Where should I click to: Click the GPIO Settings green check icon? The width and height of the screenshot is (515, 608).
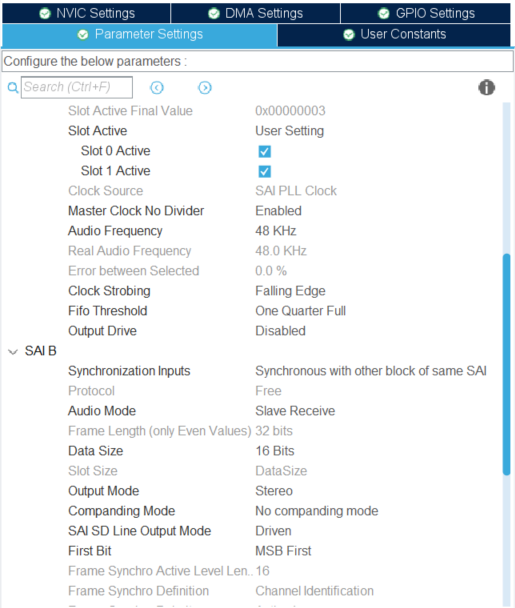click(384, 14)
